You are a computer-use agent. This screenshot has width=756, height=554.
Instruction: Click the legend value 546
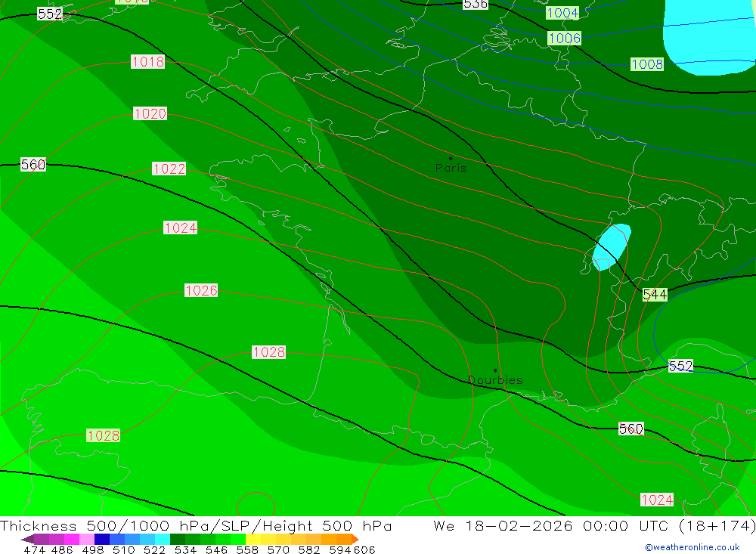tap(216, 549)
